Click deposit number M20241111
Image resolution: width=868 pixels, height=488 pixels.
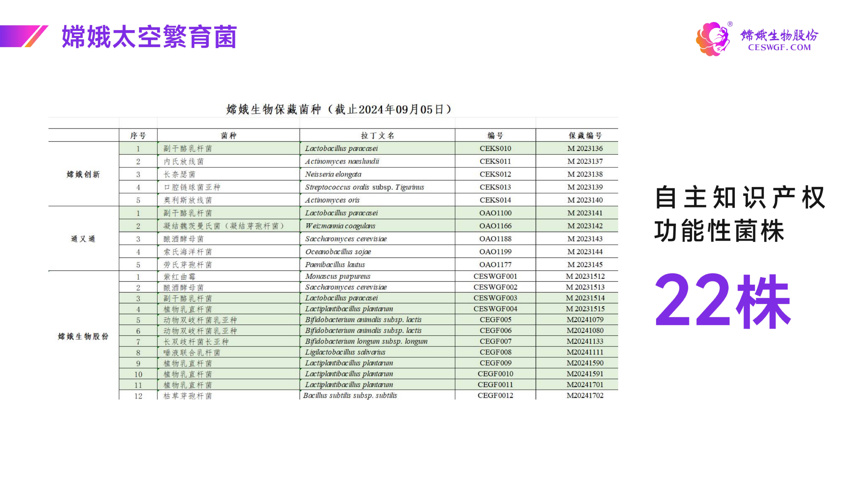click(x=585, y=352)
